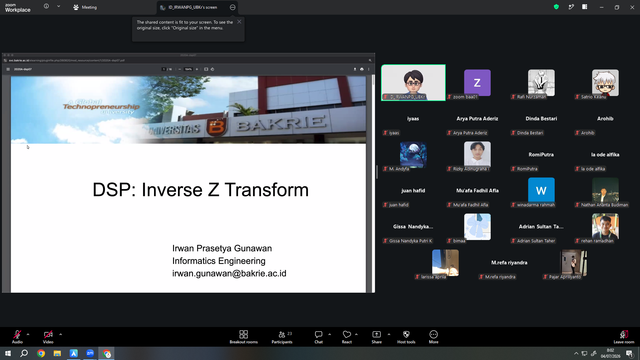Image resolution: width=640 pixels, height=360 pixels.
Task: Expand the Chat options arrow
Action: (329, 334)
